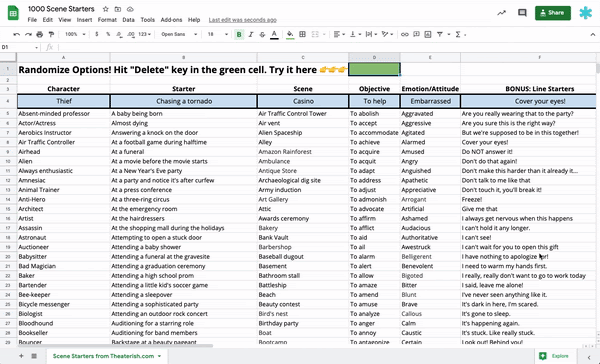
Task: Open the Last edit was seconds ago link
Action: click(x=243, y=20)
